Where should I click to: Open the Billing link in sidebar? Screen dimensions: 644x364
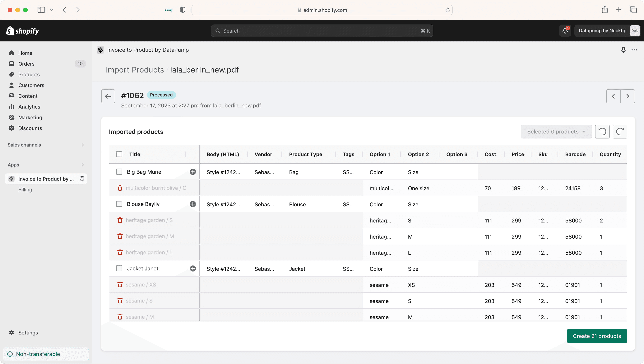click(x=25, y=190)
